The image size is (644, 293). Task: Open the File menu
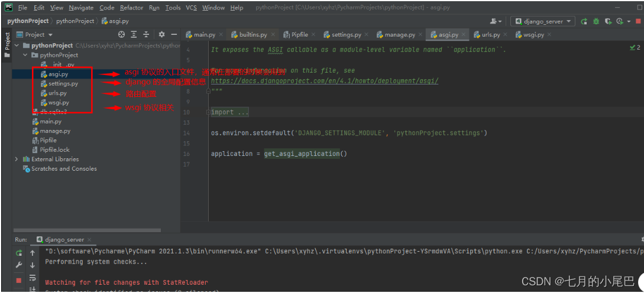(22, 8)
